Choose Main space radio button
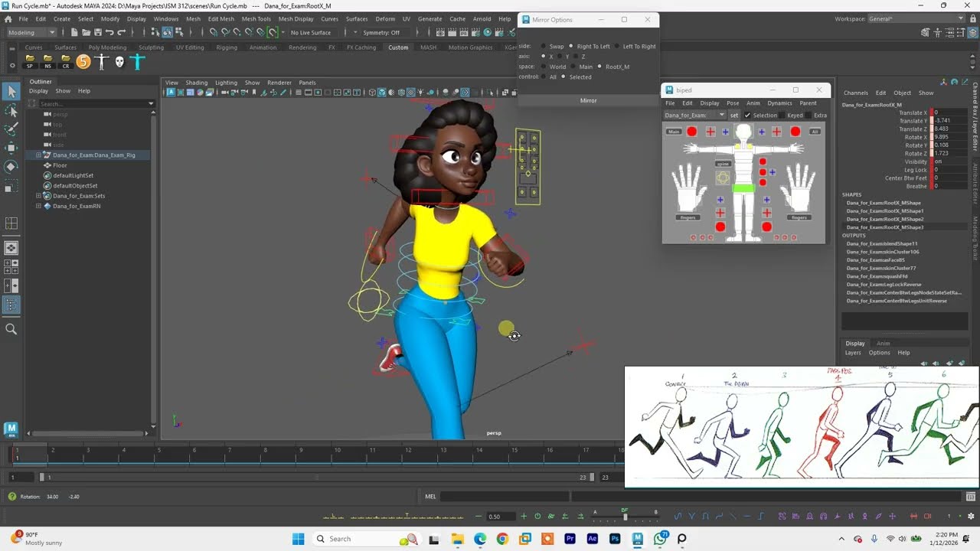The height and width of the screenshot is (551, 980). (x=573, y=67)
